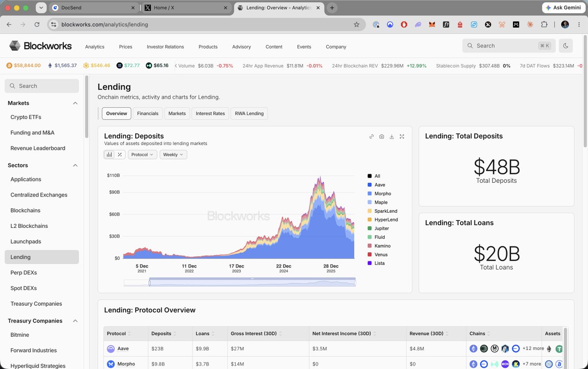Click the sidebar Search field
This screenshot has width=588, height=369.
[x=42, y=86]
